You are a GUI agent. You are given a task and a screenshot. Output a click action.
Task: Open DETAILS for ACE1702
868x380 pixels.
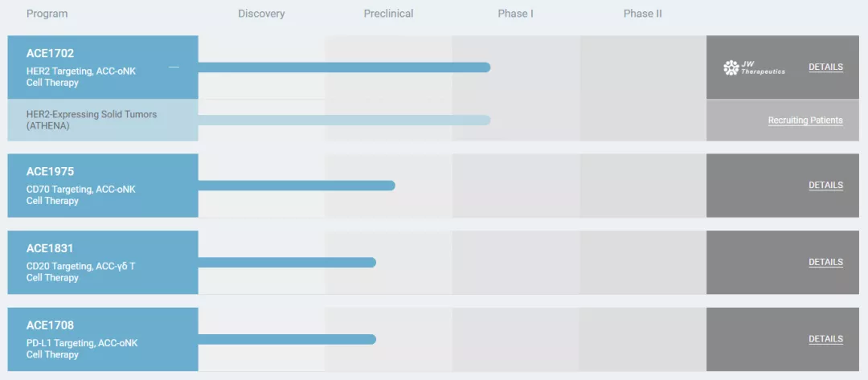[x=825, y=67]
